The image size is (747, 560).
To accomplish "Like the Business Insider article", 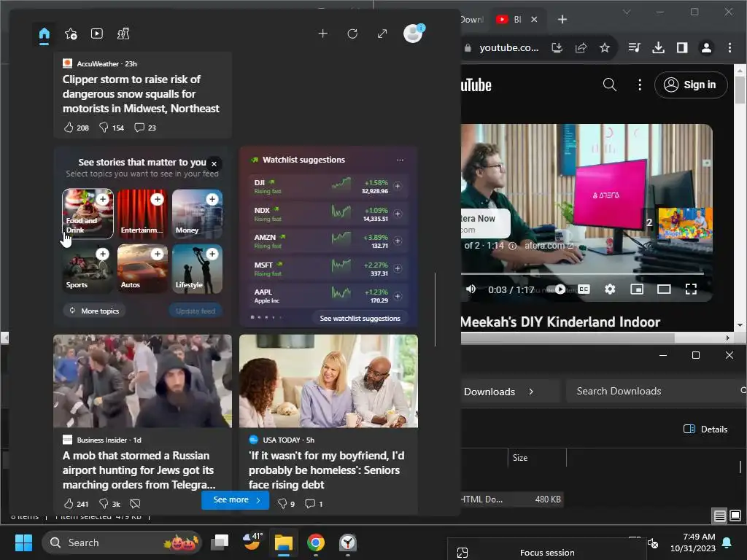I will (x=69, y=503).
